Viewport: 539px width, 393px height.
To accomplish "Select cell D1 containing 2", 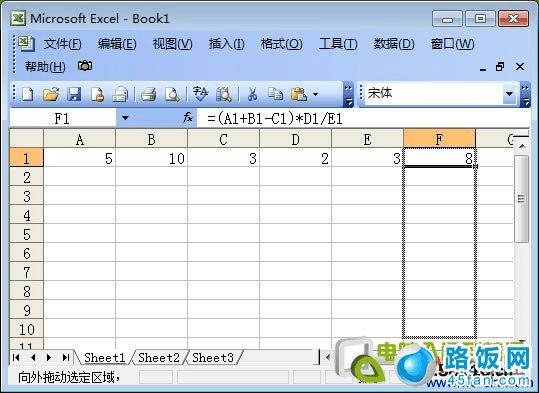I will 296,158.
